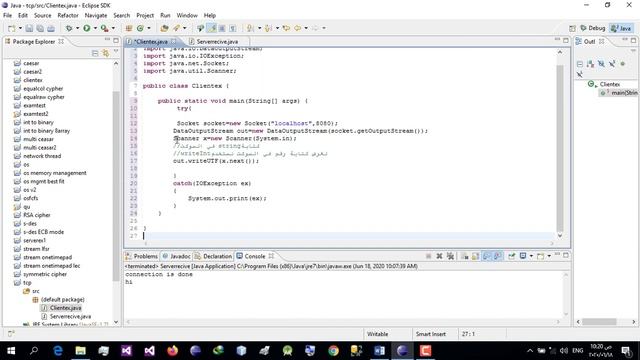This screenshot has width=640, height=360.
Task: Click the Search flashlight toolbar icon
Action: 176,28
